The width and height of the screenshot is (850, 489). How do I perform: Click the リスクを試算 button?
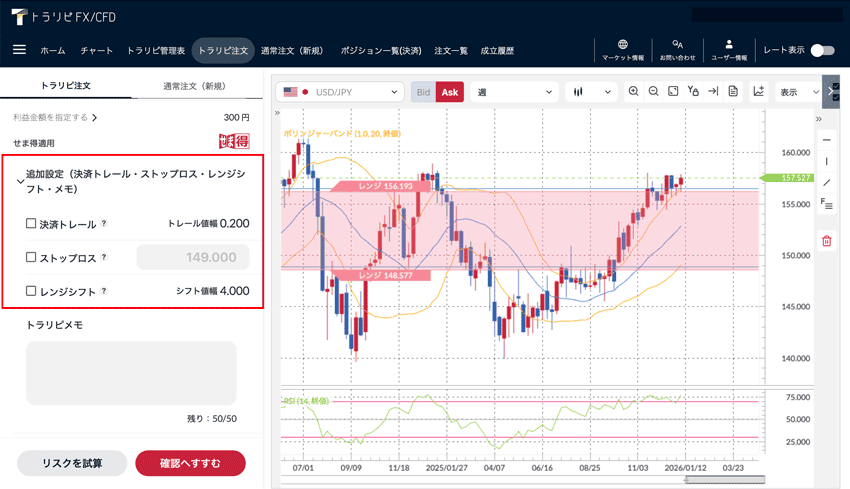point(72,463)
